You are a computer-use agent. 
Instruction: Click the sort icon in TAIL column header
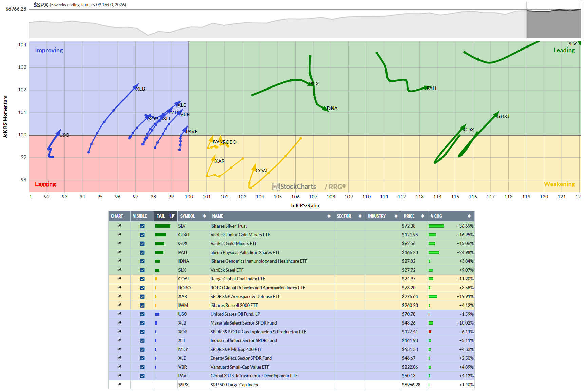point(172,216)
